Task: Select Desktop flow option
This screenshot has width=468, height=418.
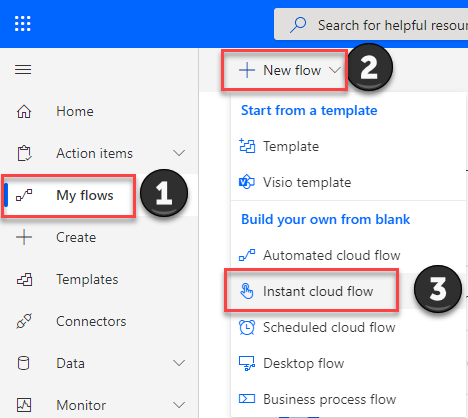Action: click(x=348, y=363)
